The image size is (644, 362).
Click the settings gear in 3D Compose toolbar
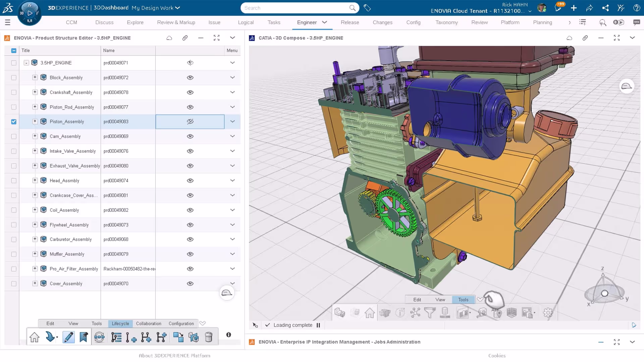click(548, 313)
